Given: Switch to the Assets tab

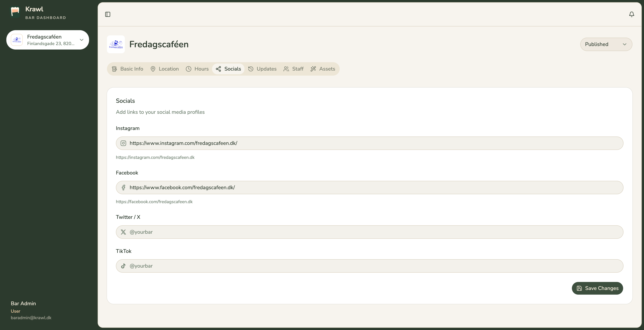Looking at the screenshot, I should [323, 69].
